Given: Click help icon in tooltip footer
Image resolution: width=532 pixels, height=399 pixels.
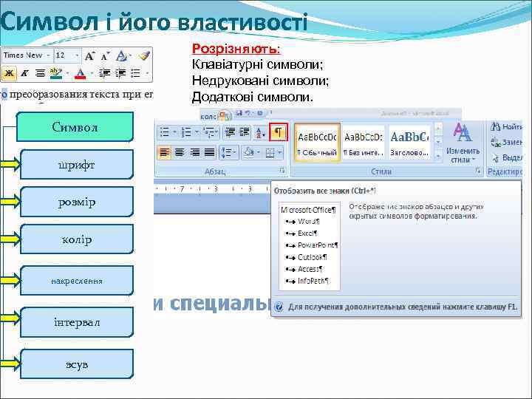Looking at the screenshot, I should pos(279,307).
